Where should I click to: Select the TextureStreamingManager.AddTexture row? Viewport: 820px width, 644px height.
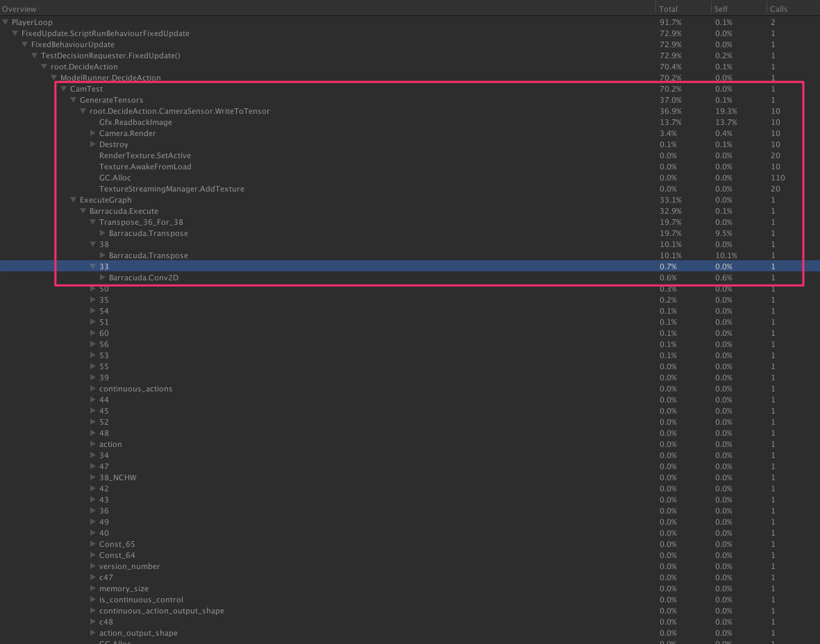coord(171,189)
